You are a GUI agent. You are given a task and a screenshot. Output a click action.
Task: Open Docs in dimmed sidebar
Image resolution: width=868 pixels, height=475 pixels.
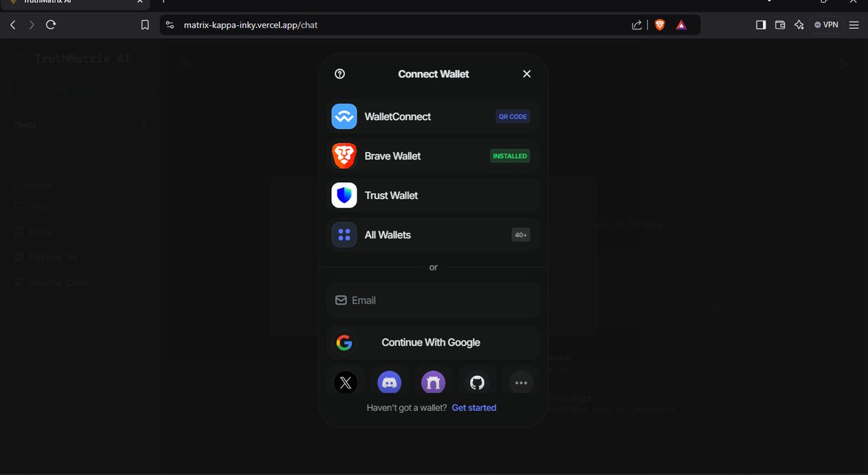(33, 231)
